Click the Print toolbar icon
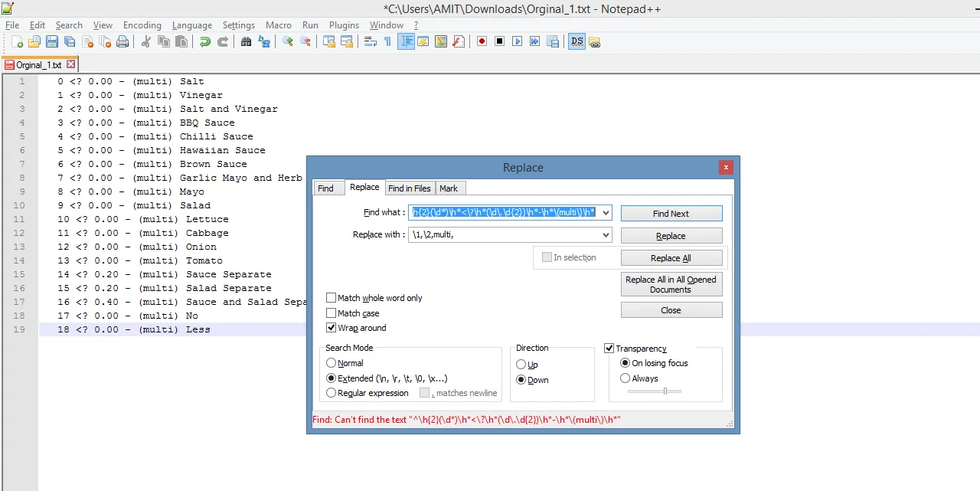 click(122, 41)
